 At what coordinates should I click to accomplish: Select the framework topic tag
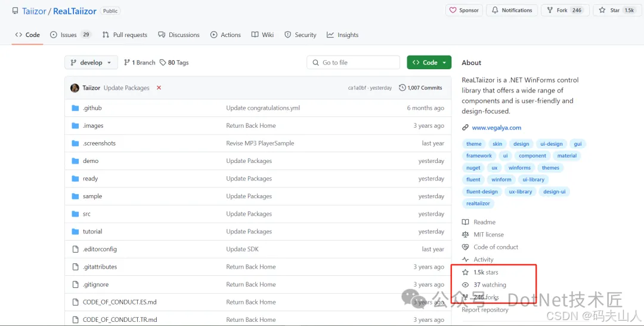(479, 156)
